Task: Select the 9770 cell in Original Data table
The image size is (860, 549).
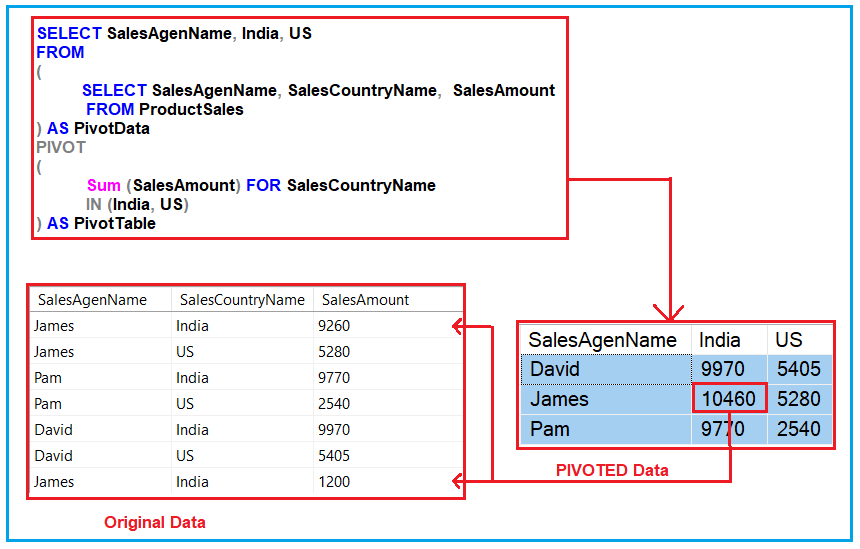Action: [x=334, y=378]
